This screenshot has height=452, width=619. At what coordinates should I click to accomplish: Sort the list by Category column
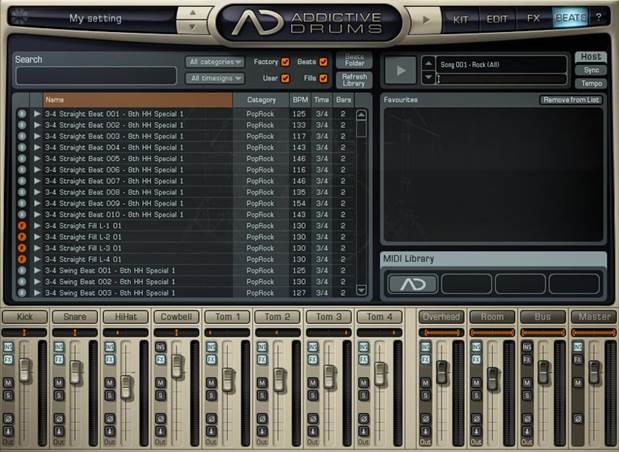tap(261, 100)
